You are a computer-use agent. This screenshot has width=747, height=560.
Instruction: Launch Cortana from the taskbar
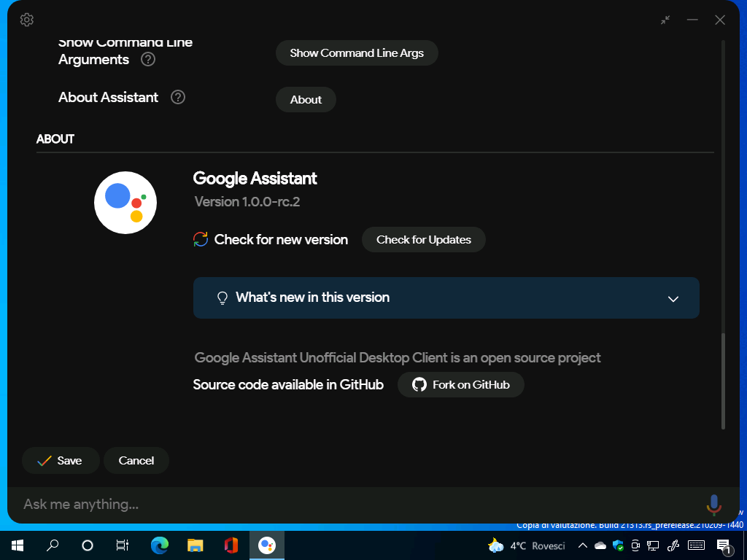tap(88, 545)
